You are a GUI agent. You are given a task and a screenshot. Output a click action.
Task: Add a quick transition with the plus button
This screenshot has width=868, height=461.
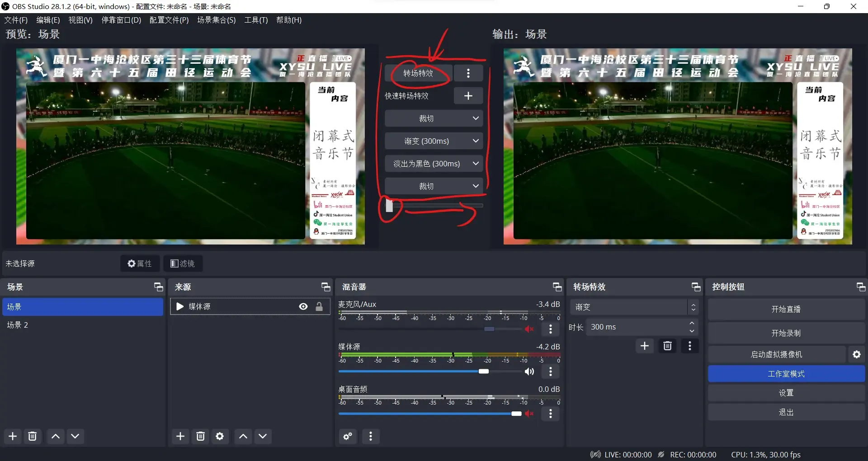tap(468, 96)
